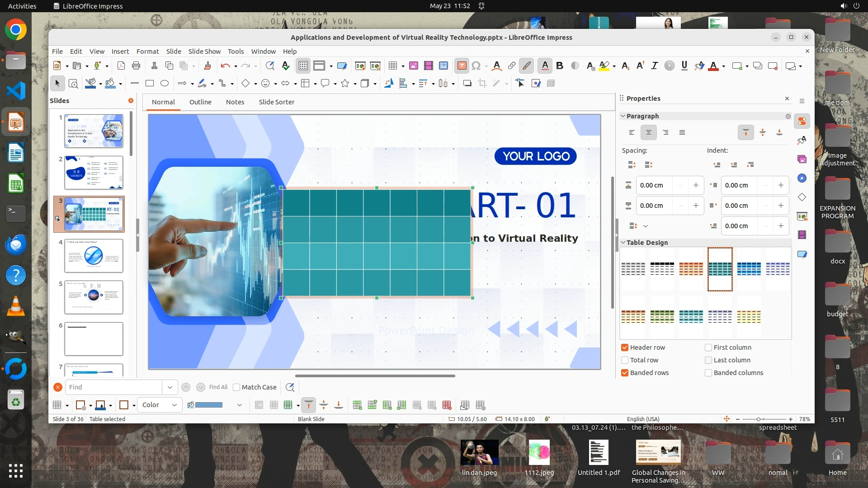Open the Slide Show menu

[204, 52]
